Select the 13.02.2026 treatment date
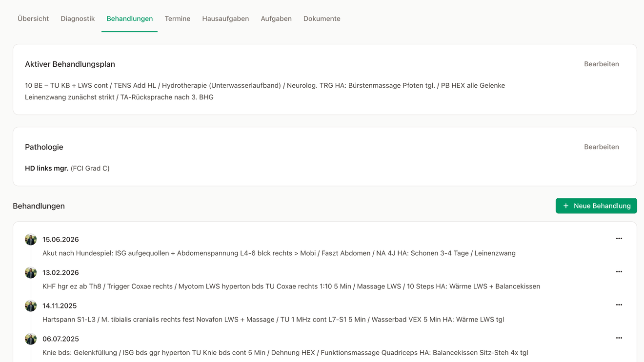The image size is (644, 362). 60,273
